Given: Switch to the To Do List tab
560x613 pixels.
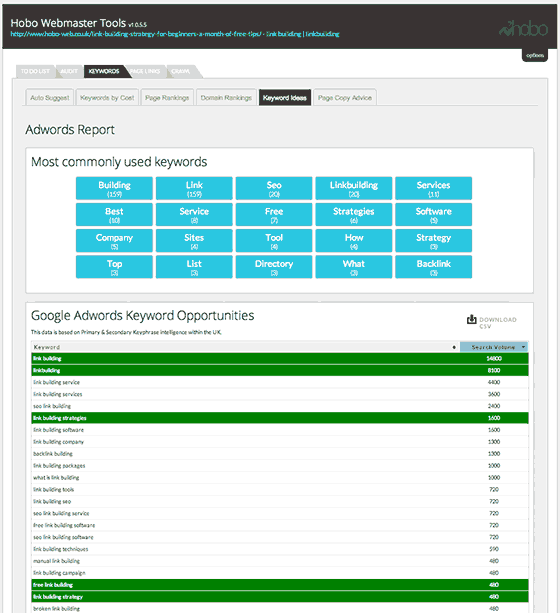Looking at the screenshot, I should (35, 71).
